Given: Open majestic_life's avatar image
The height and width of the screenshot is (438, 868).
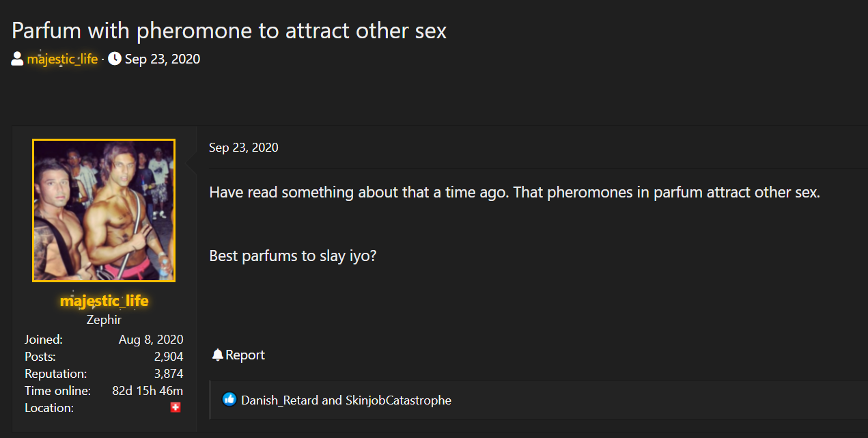Looking at the screenshot, I should (x=104, y=210).
